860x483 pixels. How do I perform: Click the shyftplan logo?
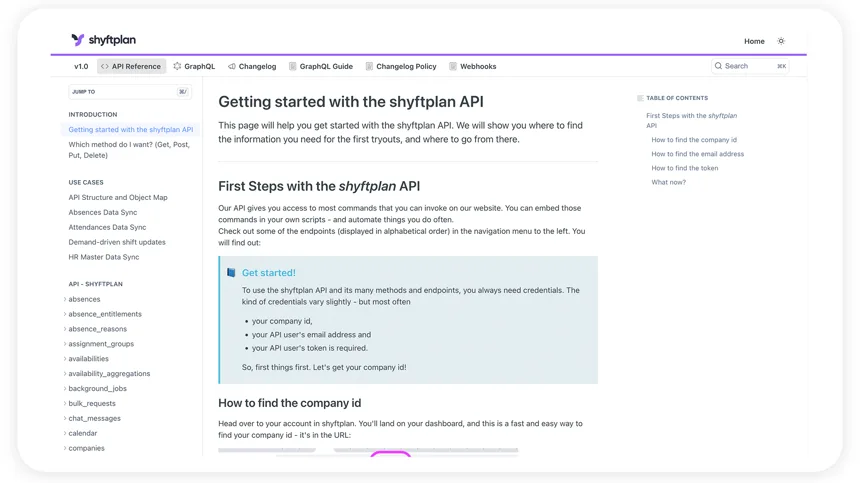pyautogui.click(x=103, y=40)
